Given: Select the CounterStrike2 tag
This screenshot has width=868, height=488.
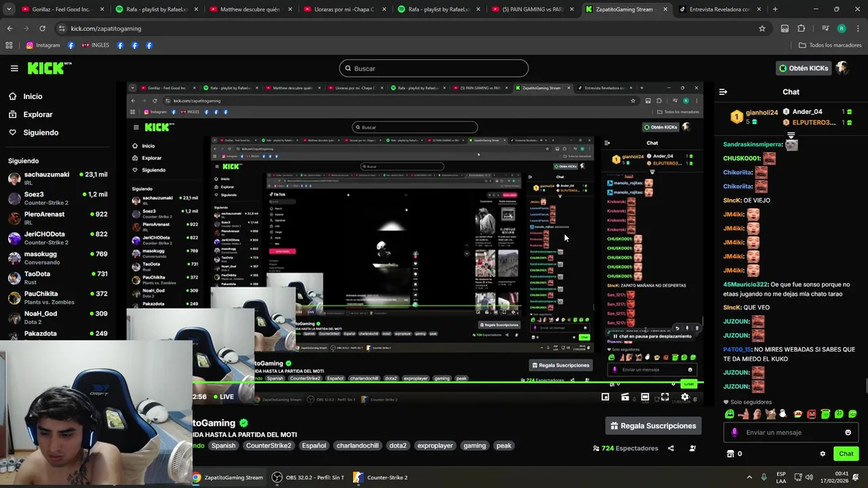Looking at the screenshot, I should (269, 446).
